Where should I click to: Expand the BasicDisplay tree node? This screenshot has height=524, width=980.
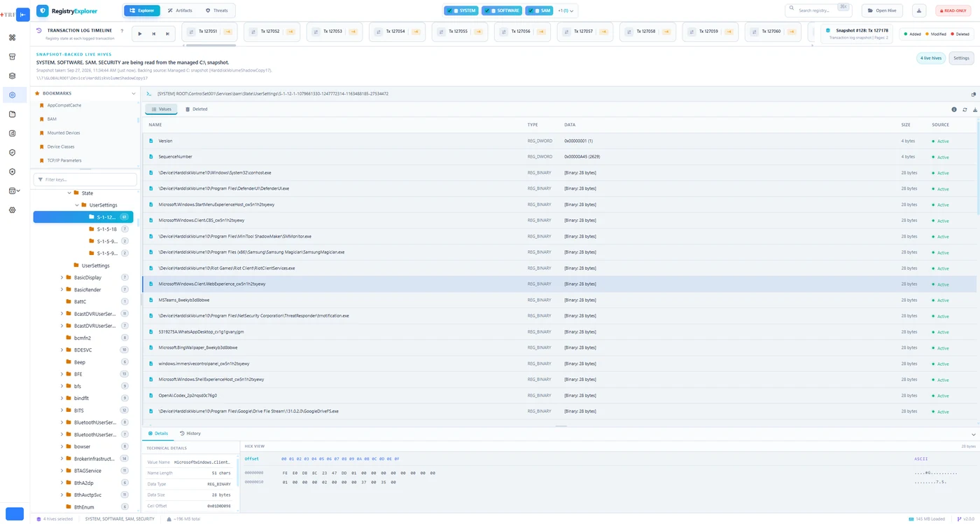(62, 277)
